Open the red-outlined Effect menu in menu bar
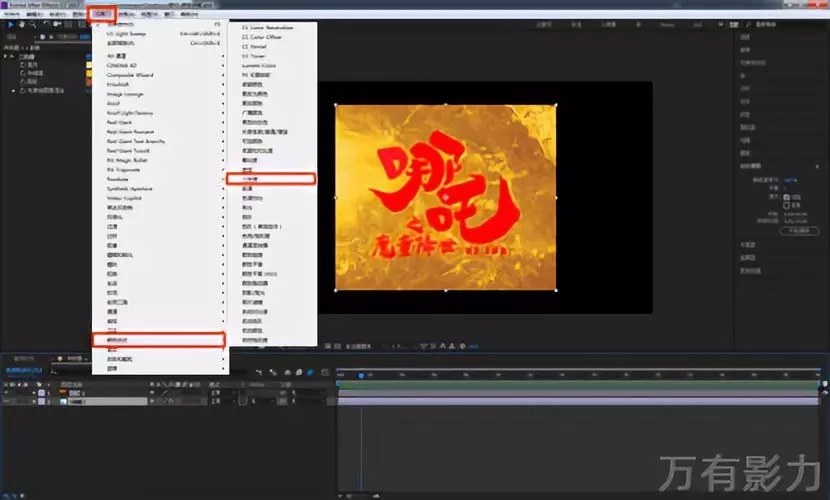Screen dimensions: 830x500 click(x=101, y=14)
